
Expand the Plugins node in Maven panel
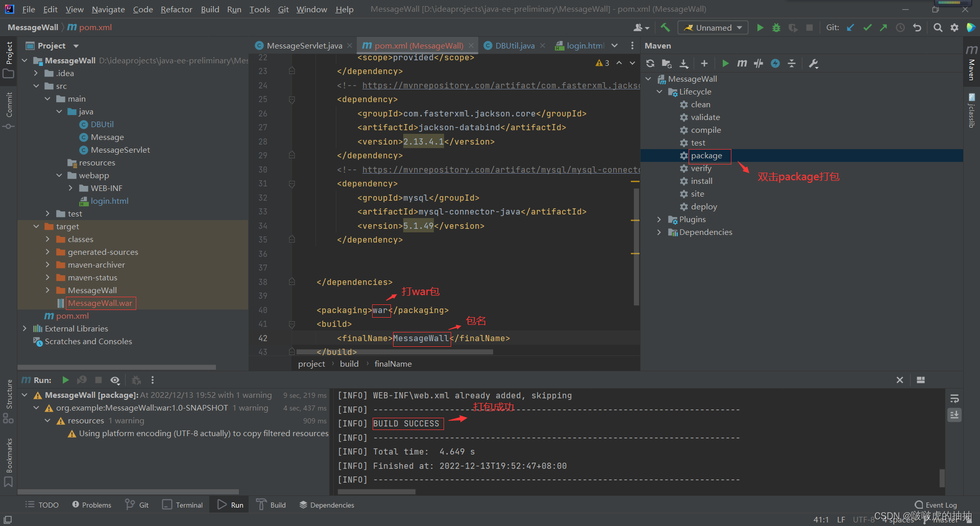point(659,219)
